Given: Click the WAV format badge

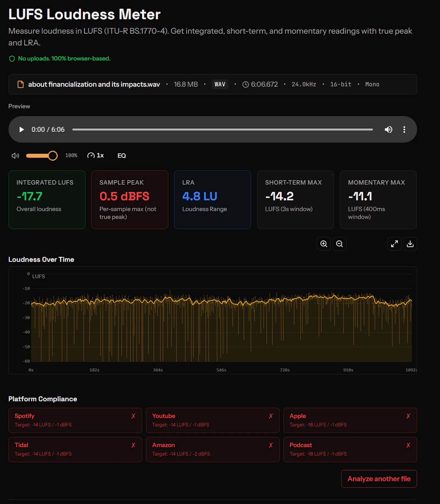Looking at the screenshot, I should click(x=220, y=84).
